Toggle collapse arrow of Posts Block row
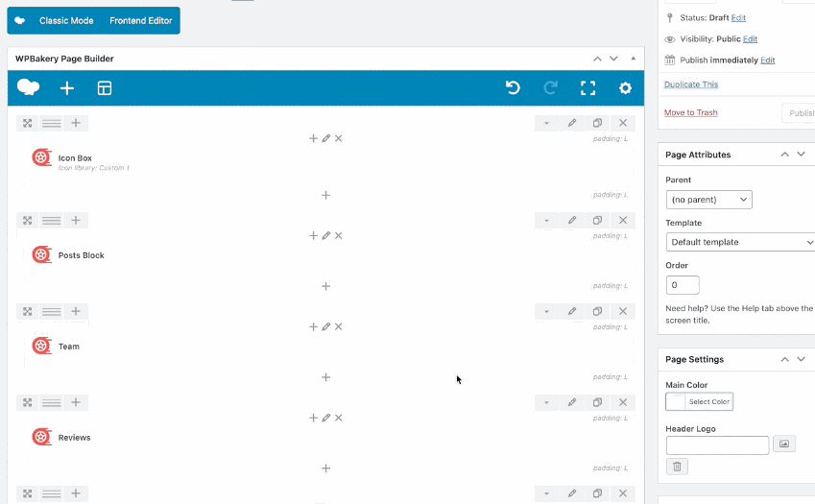Viewport: 815px width, 504px height. pos(547,220)
